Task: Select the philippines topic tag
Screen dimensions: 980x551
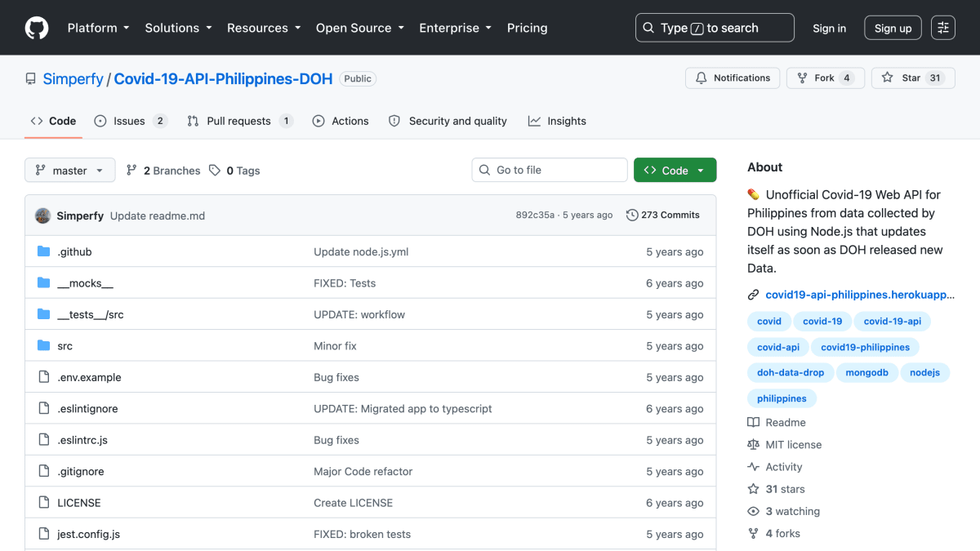Action: point(782,399)
